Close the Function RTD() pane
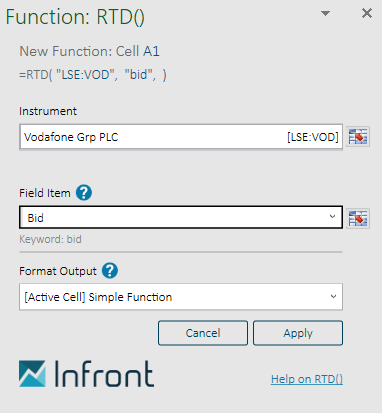 tap(367, 13)
